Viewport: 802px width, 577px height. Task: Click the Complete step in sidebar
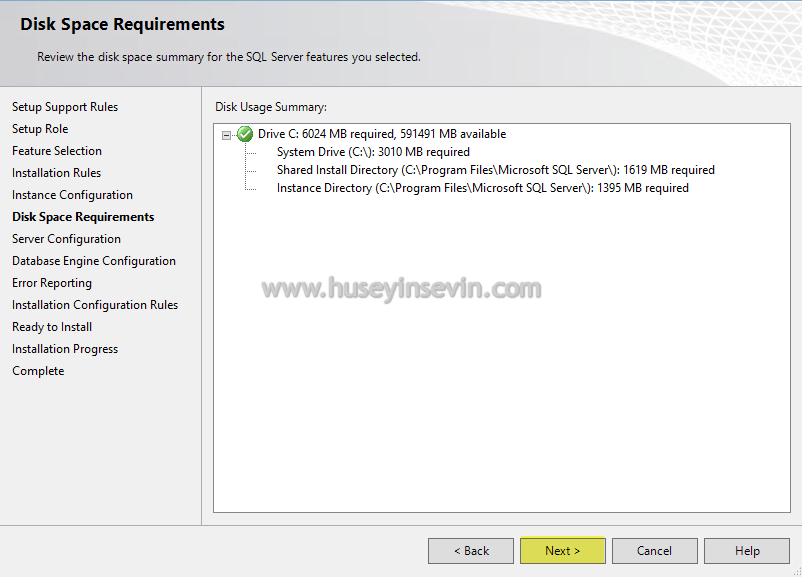click(x=38, y=371)
